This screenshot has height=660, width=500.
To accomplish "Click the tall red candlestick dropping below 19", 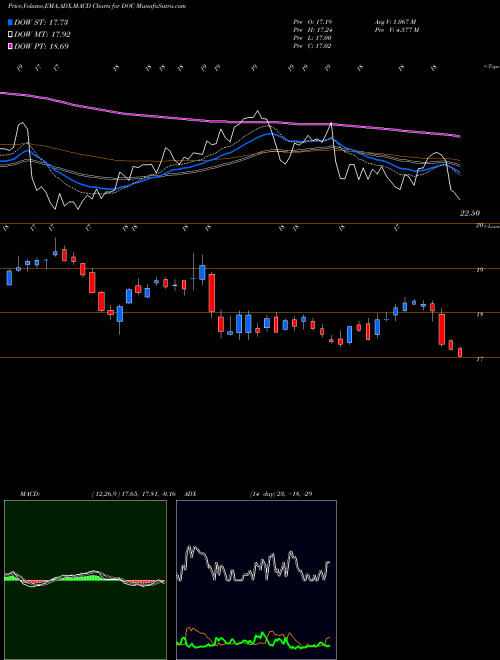I will click(x=212, y=293).
